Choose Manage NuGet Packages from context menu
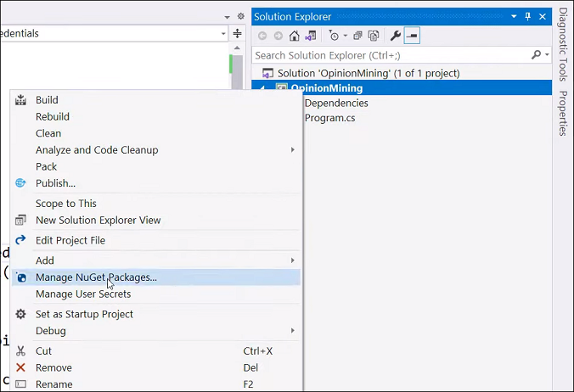 click(96, 277)
